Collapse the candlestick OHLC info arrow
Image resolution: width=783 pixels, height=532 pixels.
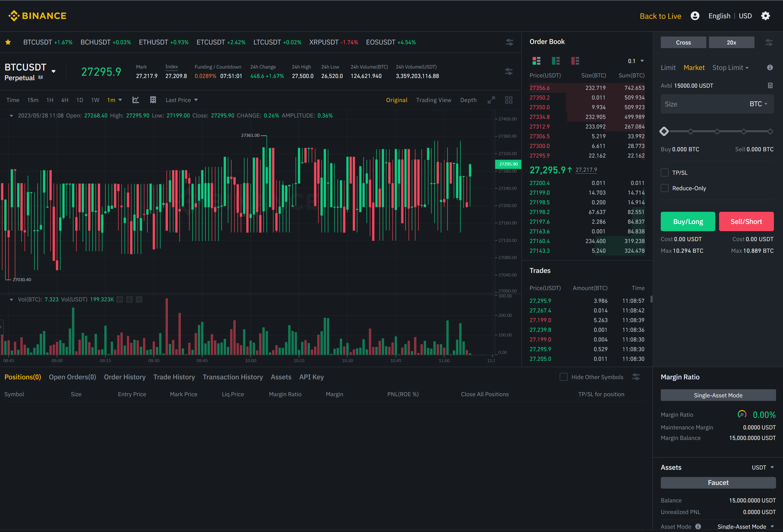click(x=11, y=116)
